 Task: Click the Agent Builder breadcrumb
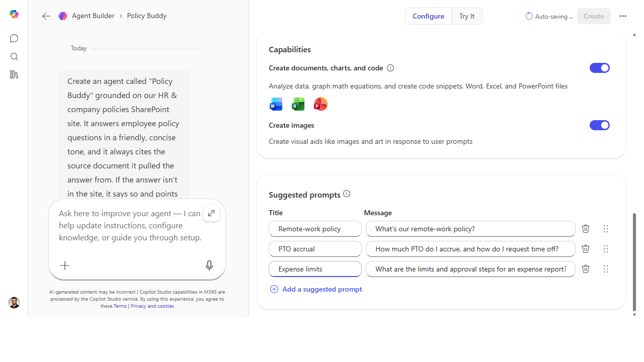click(93, 16)
